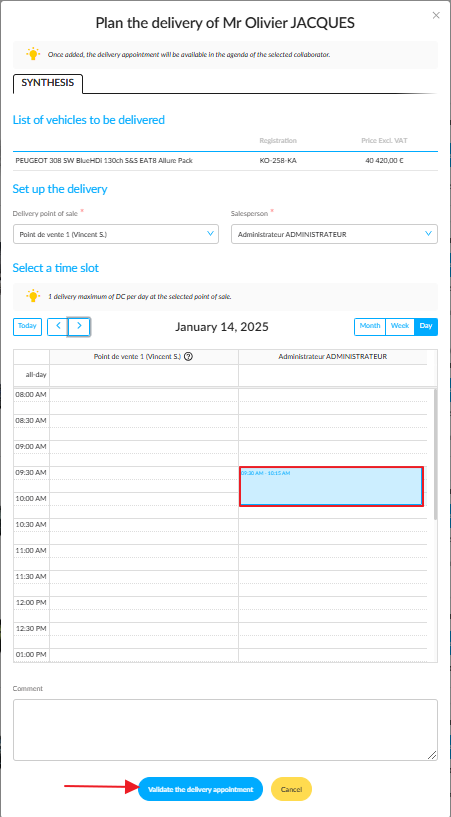Go to the previous day with left chevron

pos(58,327)
